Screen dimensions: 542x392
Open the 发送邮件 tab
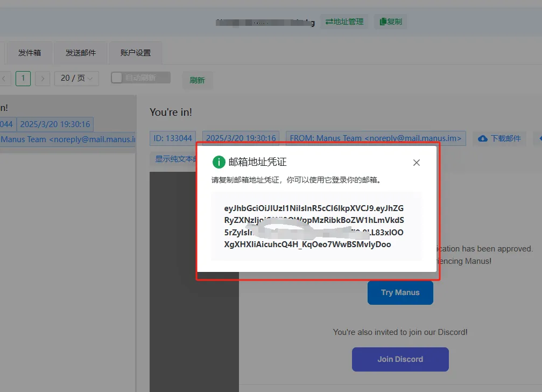[81, 53]
